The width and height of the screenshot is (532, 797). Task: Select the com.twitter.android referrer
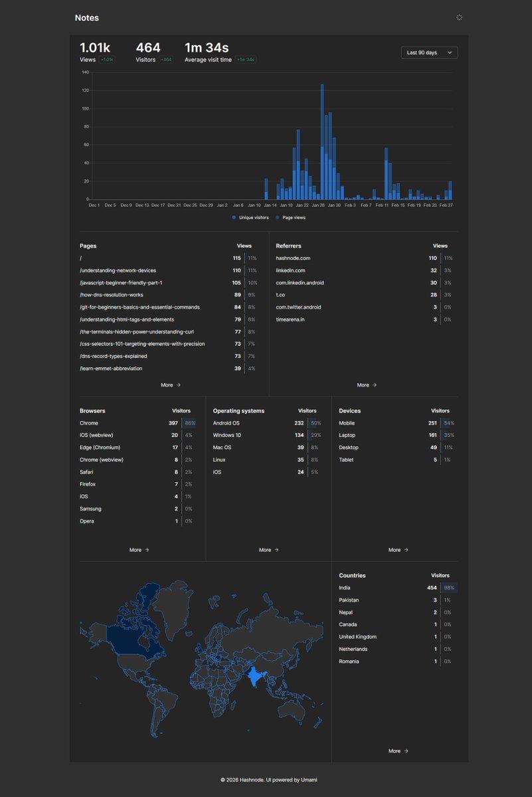coord(298,307)
